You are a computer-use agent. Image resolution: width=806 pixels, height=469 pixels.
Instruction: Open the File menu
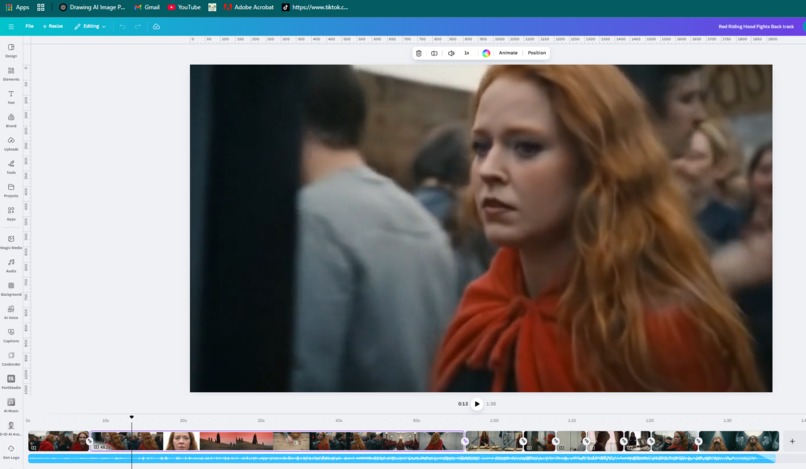click(29, 26)
